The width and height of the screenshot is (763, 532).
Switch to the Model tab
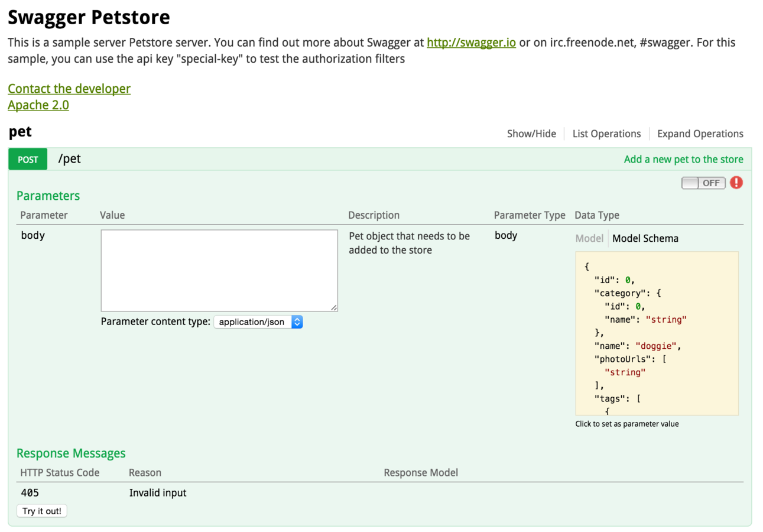click(589, 239)
